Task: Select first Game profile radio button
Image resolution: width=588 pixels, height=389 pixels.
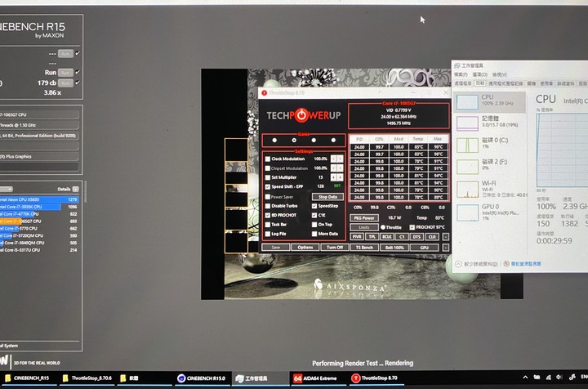Action: (x=274, y=141)
